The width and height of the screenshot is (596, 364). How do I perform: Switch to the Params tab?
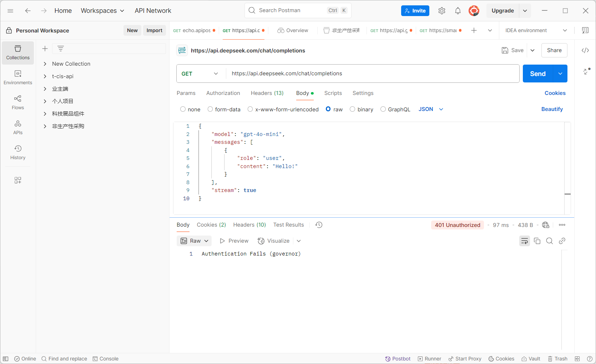[186, 93]
